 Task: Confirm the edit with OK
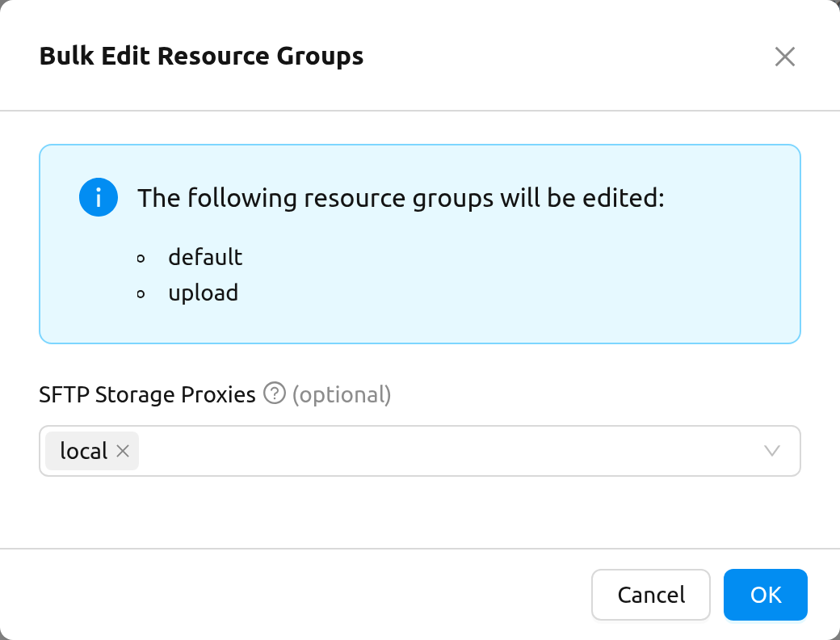(765, 595)
